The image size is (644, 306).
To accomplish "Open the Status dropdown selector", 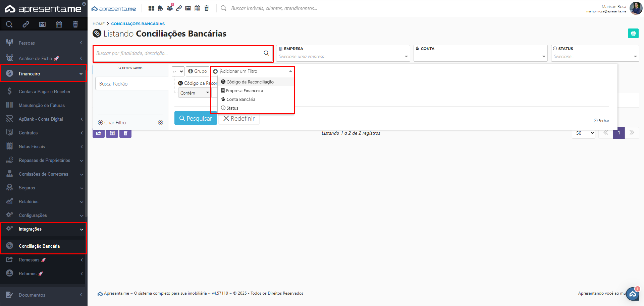I will click(x=595, y=56).
